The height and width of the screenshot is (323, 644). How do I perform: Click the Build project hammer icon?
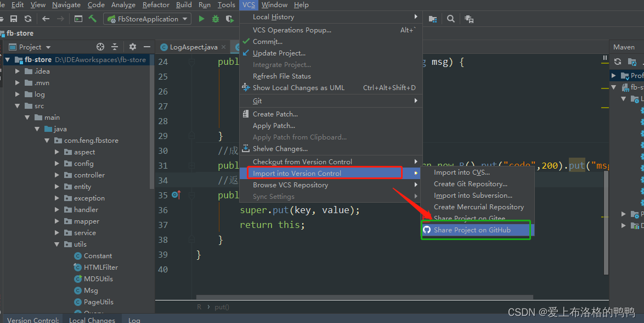click(x=93, y=19)
